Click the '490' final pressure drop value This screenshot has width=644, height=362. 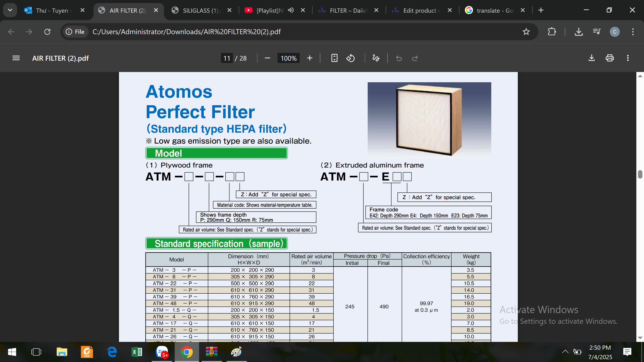click(384, 306)
